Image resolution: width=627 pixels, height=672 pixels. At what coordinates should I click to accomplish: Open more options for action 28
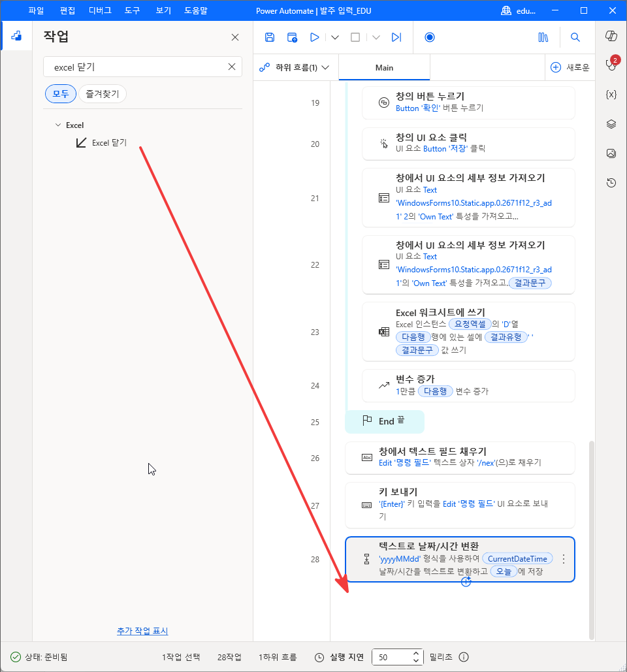click(564, 559)
